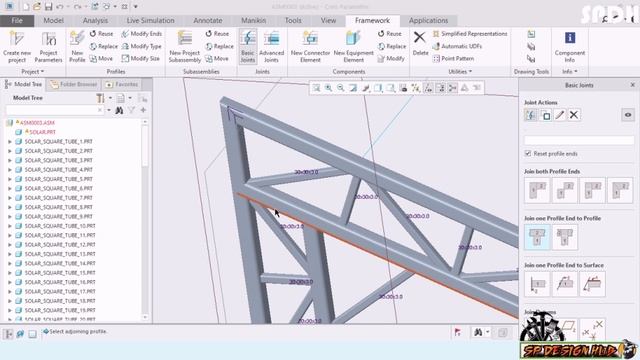Image resolution: width=640 pixels, height=360 pixels.
Task: Select second Join one Profile End to Profile option
Action: coord(565,237)
